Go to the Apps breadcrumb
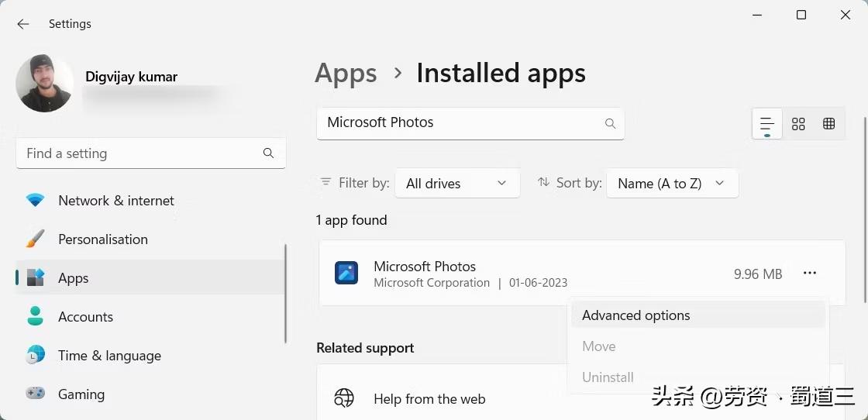The width and height of the screenshot is (868, 420). pos(346,73)
